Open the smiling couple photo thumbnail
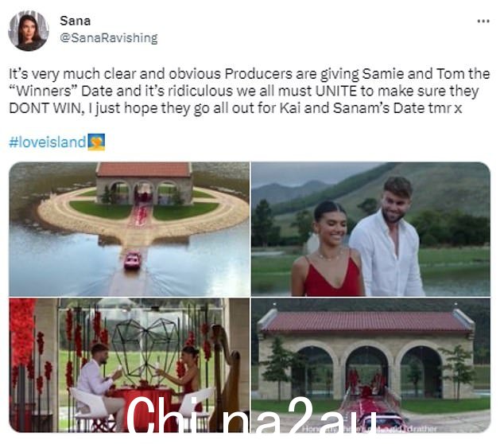The width and height of the screenshot is (504, 444). 371,228
